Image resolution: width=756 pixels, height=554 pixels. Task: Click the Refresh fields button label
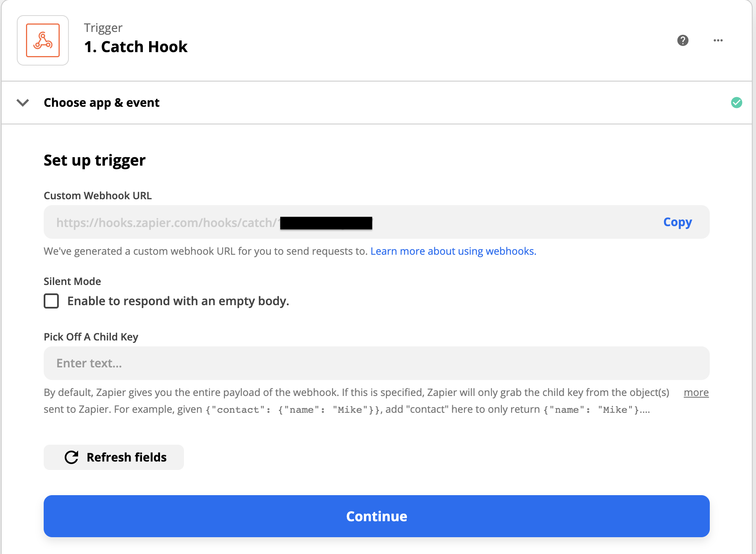(126, 457)
